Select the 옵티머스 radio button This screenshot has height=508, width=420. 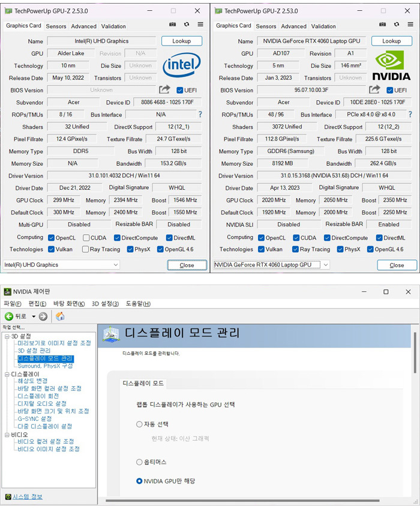pyautogui.click(x=139, y=462)
